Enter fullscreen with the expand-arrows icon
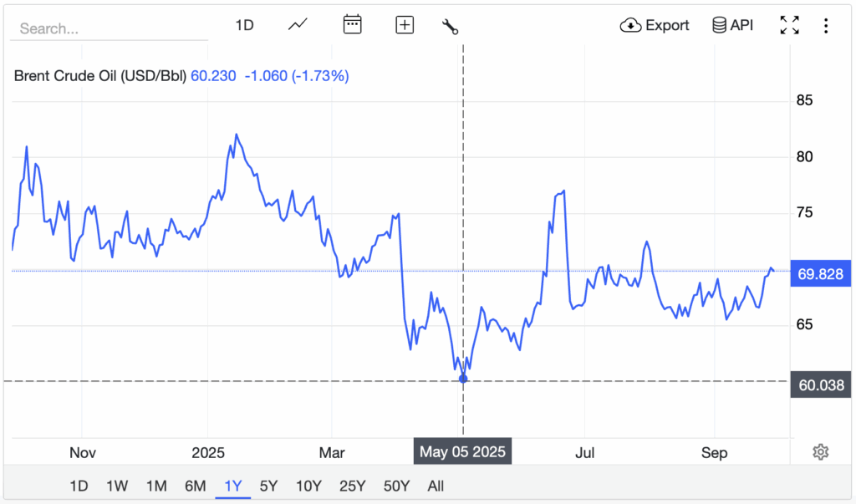Screen dimensions: 856x504 789,25
